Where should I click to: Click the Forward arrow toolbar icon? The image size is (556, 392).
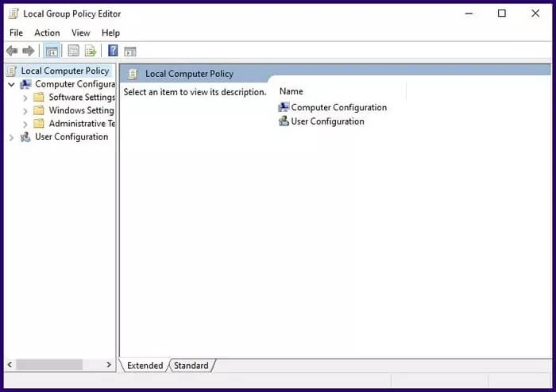point(29,51)
